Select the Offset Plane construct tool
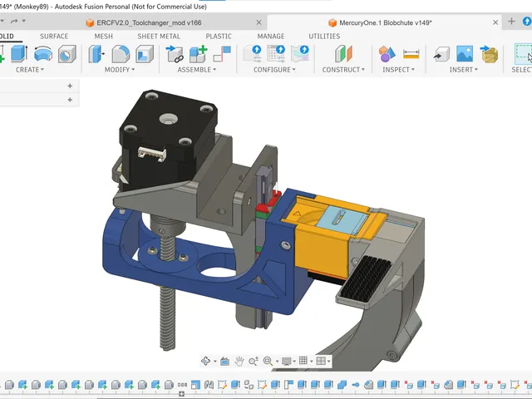 coord(343,54)
